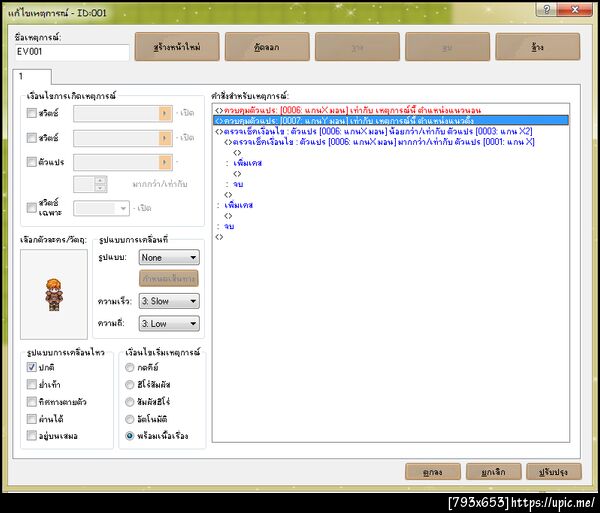
Task: Open the รูปแบบ dropdown showing None
Action: point(169,257)
